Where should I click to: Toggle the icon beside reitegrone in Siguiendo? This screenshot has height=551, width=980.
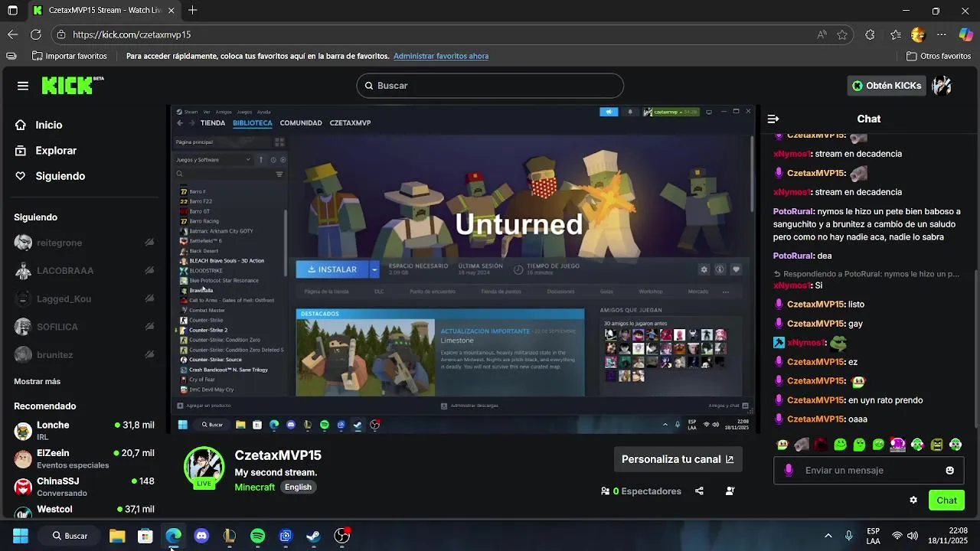tap(149, 243)
